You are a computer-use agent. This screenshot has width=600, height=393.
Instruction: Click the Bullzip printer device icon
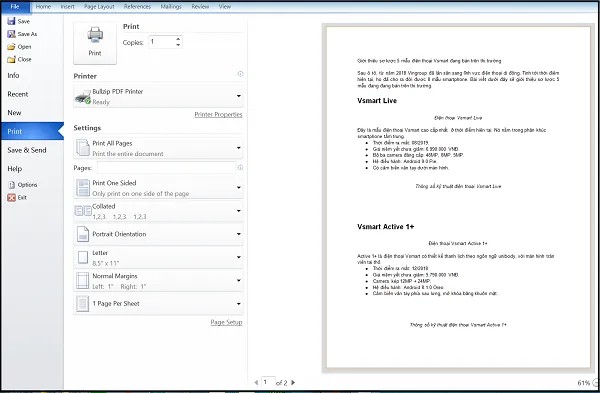(x=83, y=98)
